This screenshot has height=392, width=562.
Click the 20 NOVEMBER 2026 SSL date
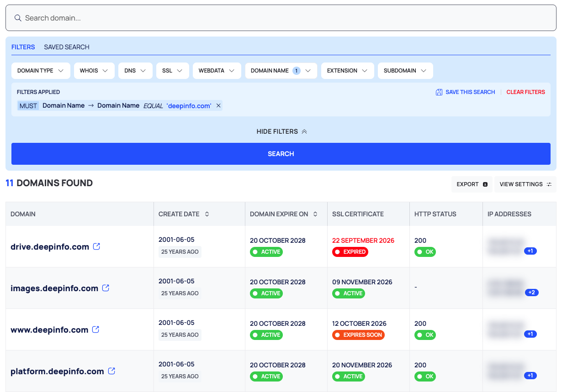click(362, 365)
